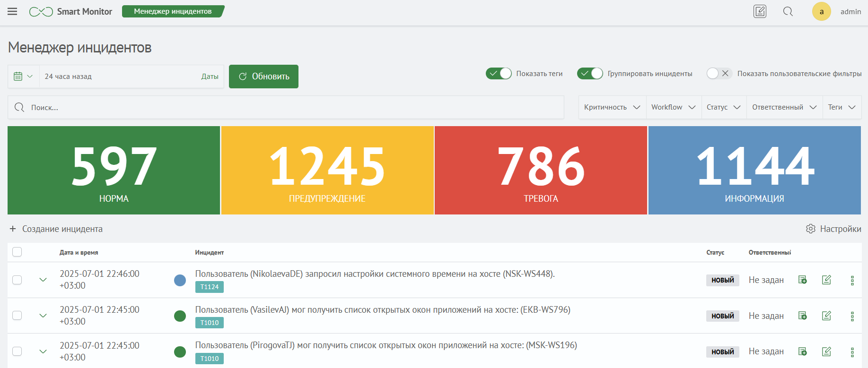This screenshot has height=368, width=868.
Task: Click the green severity dot in VasilevAJ row
Action: [x=180, y=316]
